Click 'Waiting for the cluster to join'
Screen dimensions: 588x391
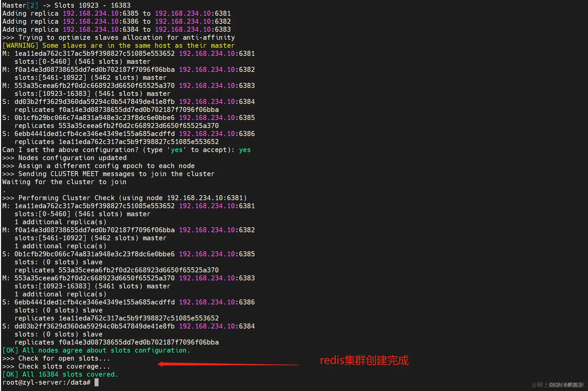(x=64, y=182)
